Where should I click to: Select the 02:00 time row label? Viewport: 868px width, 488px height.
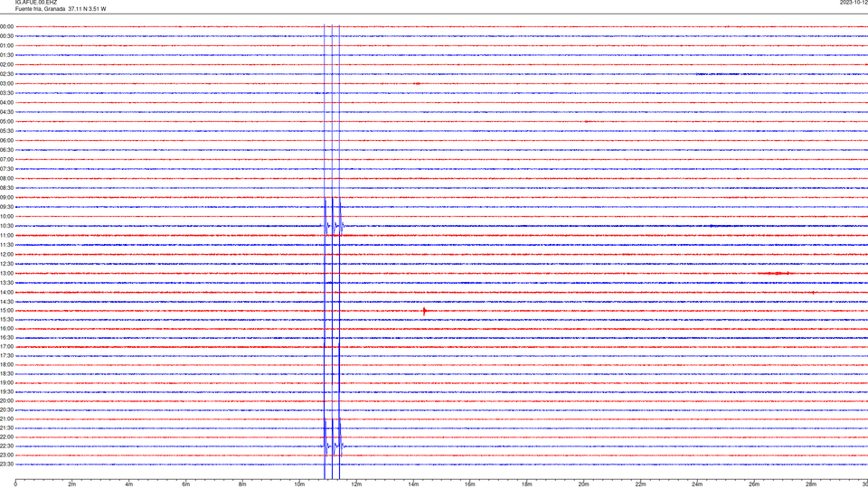6,65
